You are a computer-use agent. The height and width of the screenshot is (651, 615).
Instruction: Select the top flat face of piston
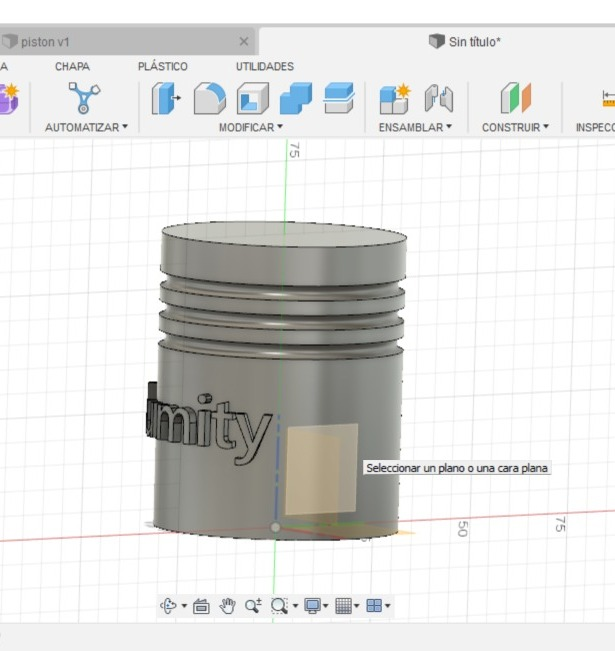click(284, 234)
